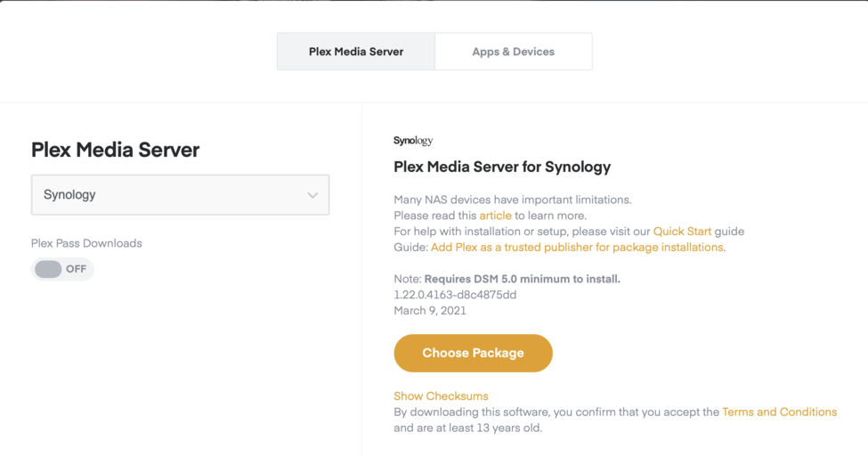Viewport: 868px width, 457px height.
Task: Switch to the Apps & Devices tab
Action: pos(513,52)
